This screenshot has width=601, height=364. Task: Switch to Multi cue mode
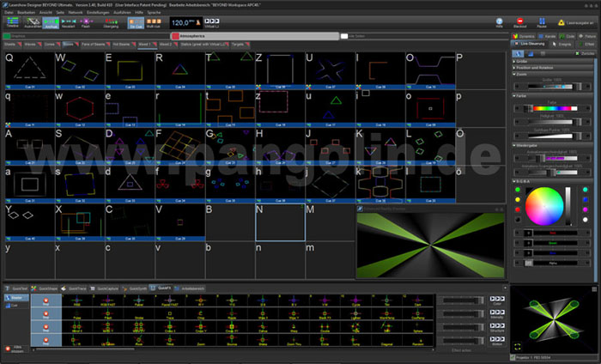(x=154, y=22)
